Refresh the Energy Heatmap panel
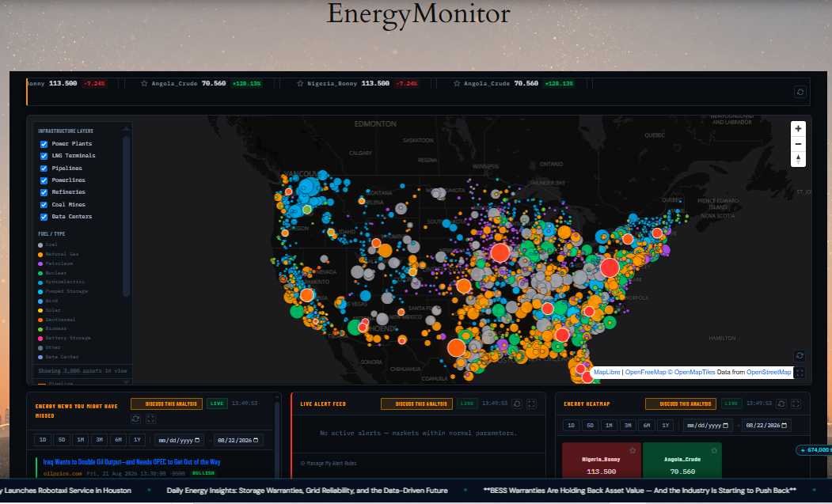The image size is (832, 504). point(781,404)
